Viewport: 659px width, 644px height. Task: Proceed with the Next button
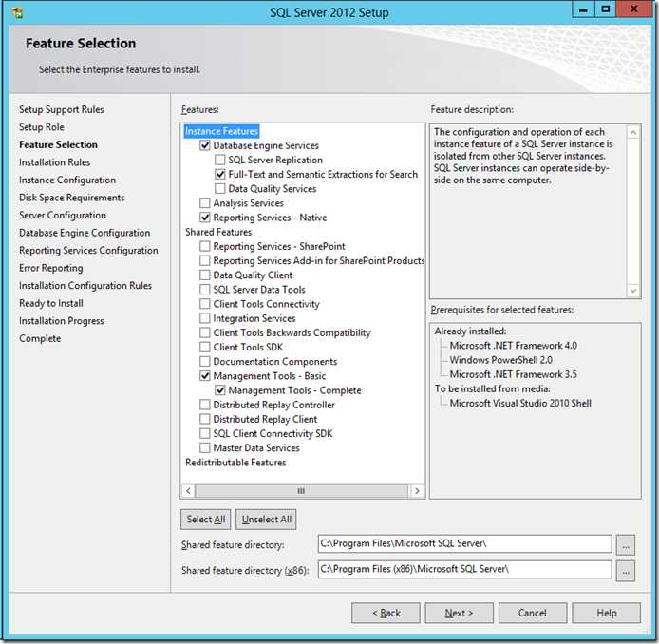pyautogui.click(x=459, y=613)
